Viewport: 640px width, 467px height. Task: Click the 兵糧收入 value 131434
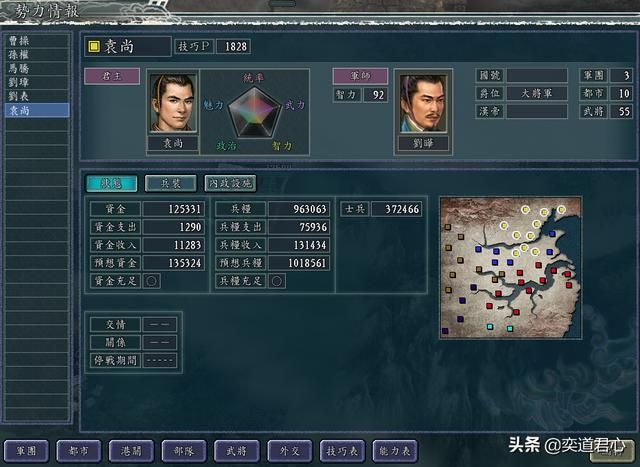(x=299, y=245)
